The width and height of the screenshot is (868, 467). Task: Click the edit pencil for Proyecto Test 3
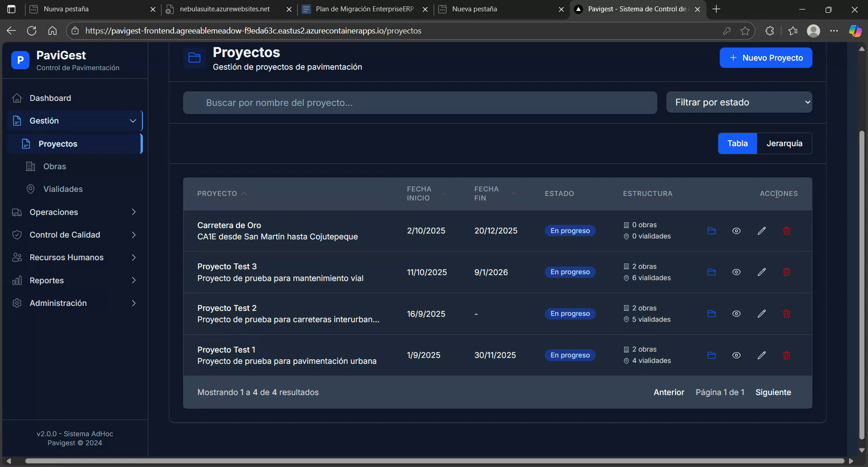pyautogui.click(x=761, y=272)
